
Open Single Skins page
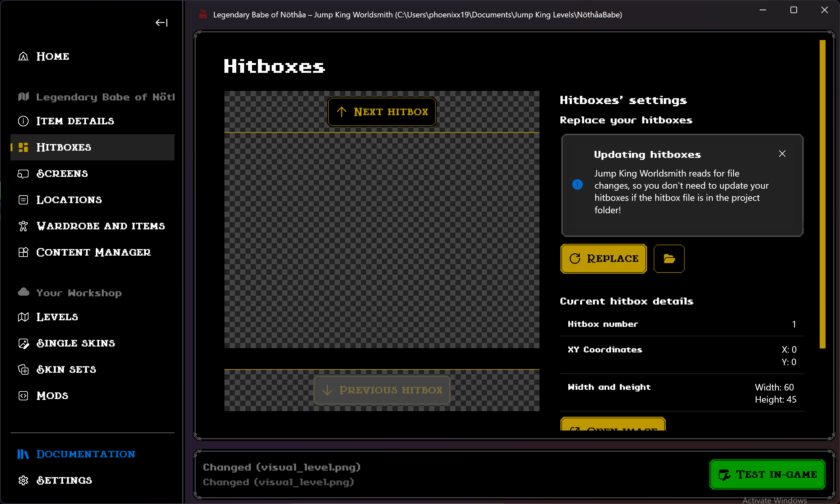pos(92,343)
